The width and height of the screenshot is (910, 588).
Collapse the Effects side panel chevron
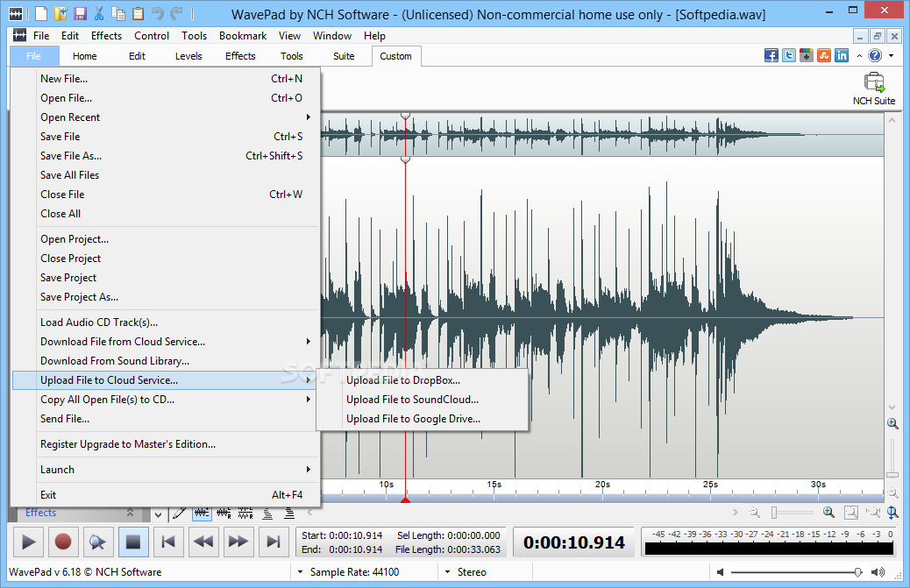point(130,513)
